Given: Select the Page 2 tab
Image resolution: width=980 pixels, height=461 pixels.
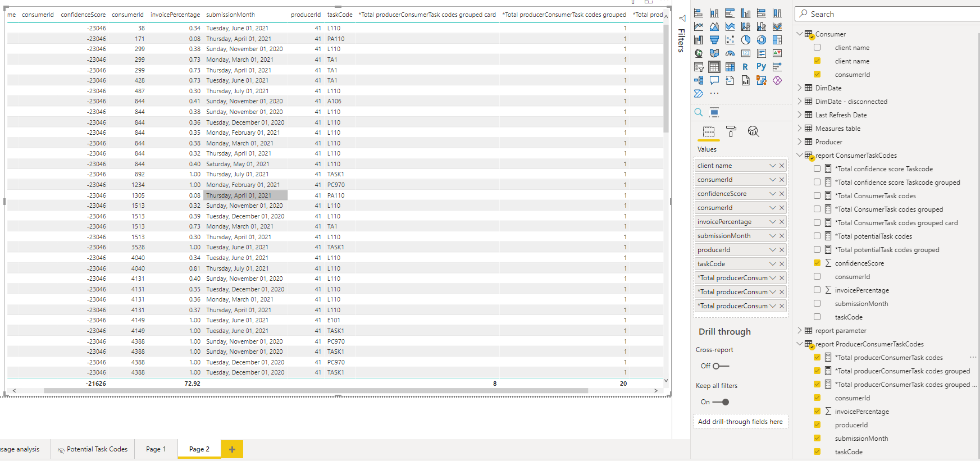Looking at the screenshot, I should point(199,449).
